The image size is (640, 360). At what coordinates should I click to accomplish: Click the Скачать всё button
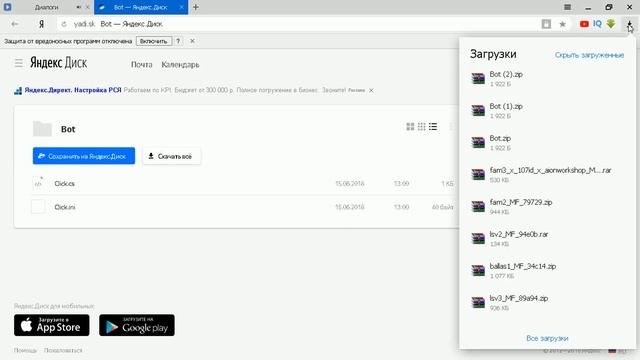[x=171, y=156]
